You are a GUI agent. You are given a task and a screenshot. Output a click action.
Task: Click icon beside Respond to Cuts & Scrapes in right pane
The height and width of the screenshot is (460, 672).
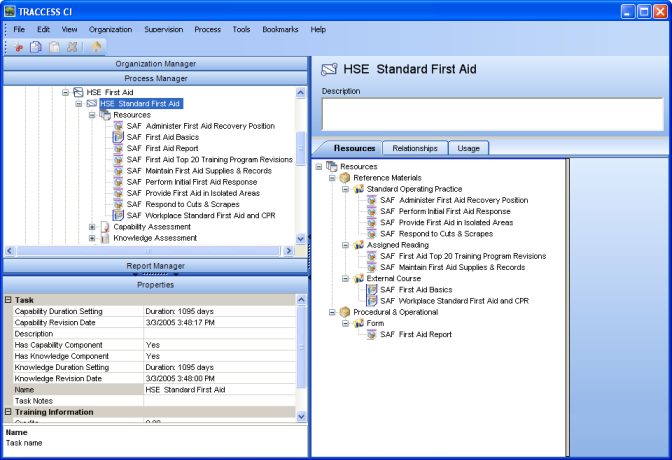tap(372, 234)
